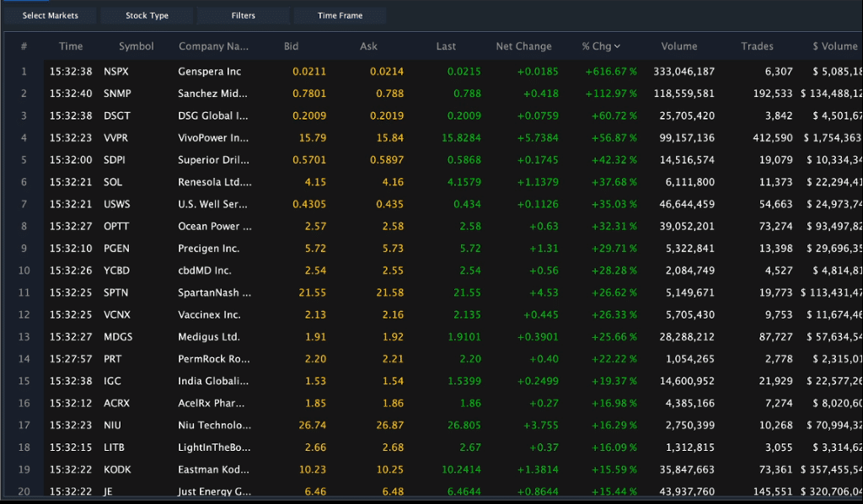The height and width of the screenshot is (504, 863).
Task: Click the ask price 0.5897
Action: click(387, 159)
